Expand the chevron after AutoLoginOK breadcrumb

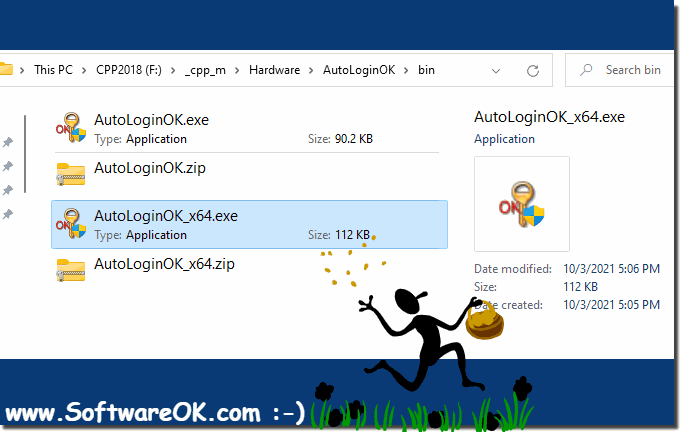point(406,70)
